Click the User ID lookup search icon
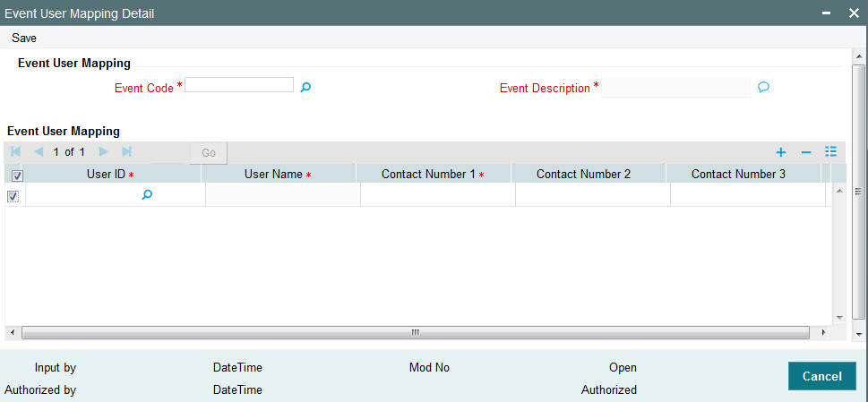This screenshot has width=868, height=402. [x=147, y=194]
